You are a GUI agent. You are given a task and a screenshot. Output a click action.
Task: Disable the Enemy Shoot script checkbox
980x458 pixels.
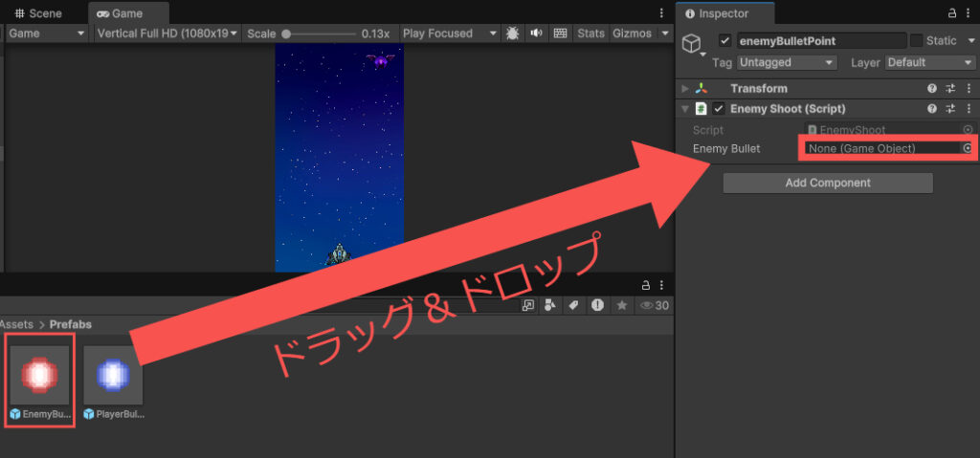719,109
